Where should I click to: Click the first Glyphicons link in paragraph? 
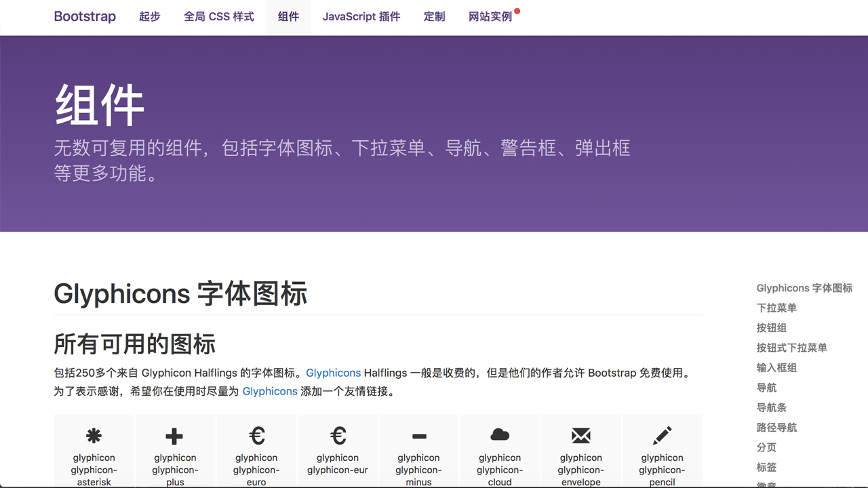click(x=334, y=373)
